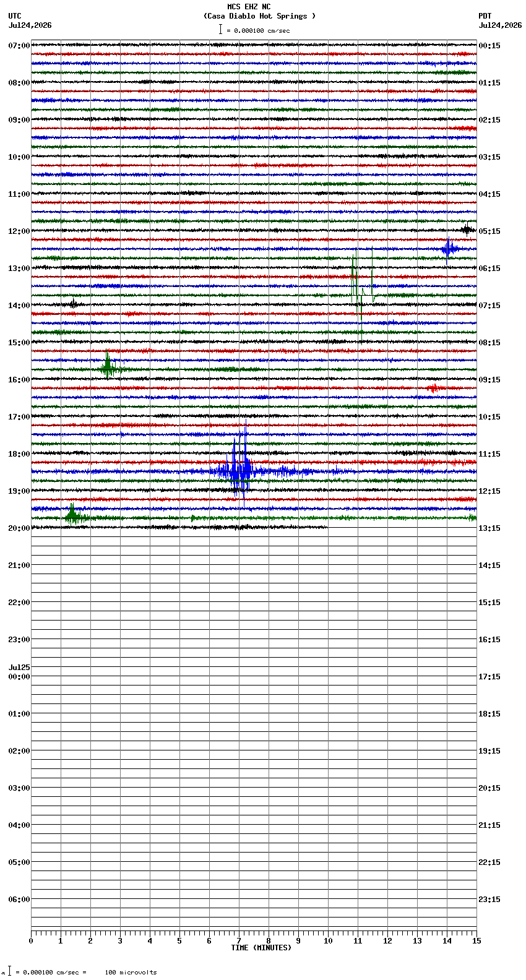Click the Jul24,2026 date under PDT
The width and height of the screenshot is (526, 980).
(x=500, y=25)
